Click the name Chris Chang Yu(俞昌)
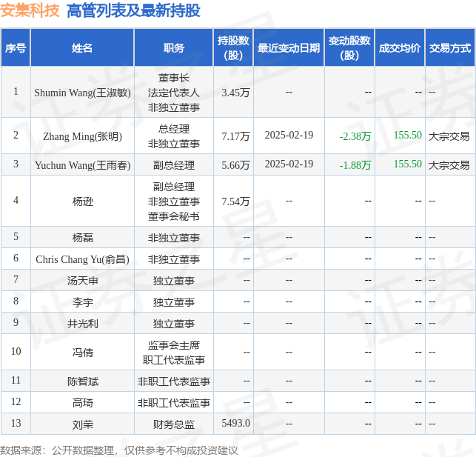The width and height of the screenshot is (476, 457). coord(82,259)
